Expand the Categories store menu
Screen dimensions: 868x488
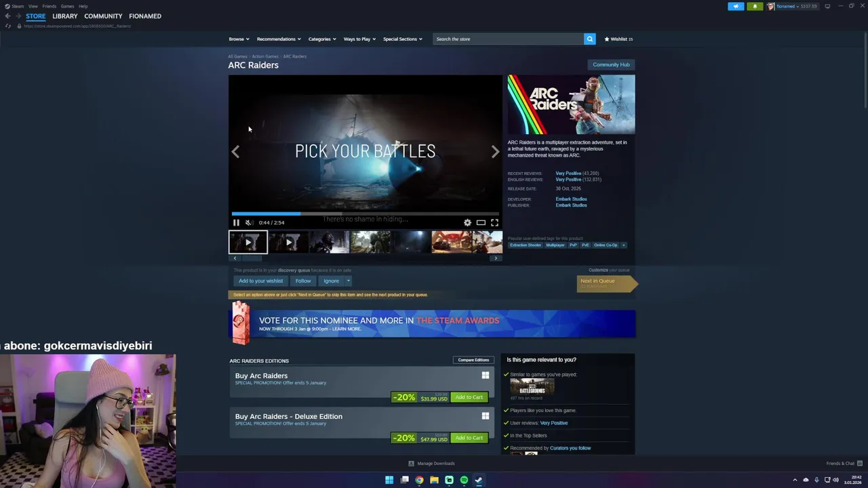[322, 39]
